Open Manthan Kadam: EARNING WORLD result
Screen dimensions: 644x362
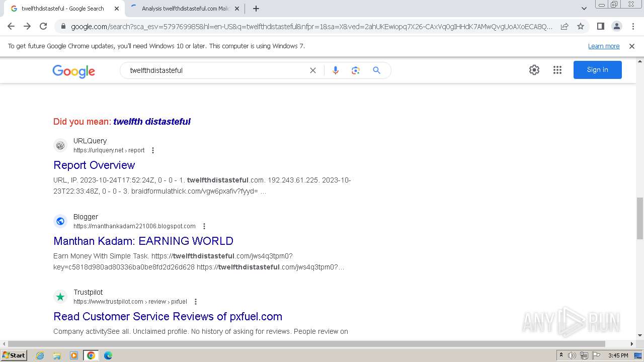143,241
